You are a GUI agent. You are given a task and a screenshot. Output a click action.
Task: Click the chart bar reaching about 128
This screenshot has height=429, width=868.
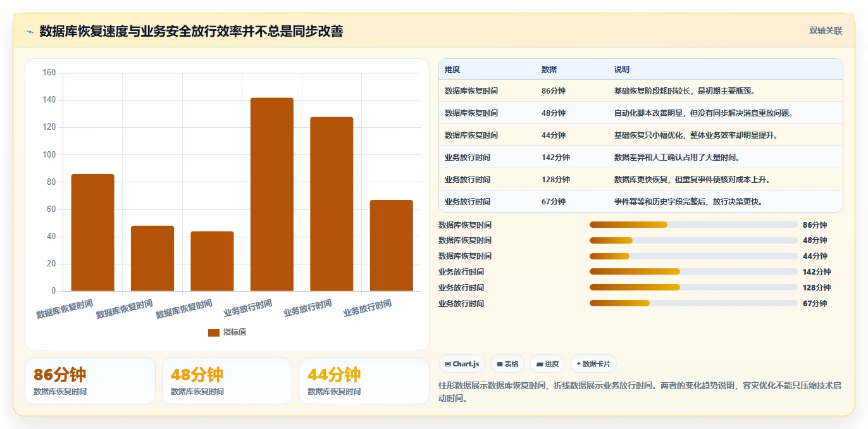coord(332,204)
